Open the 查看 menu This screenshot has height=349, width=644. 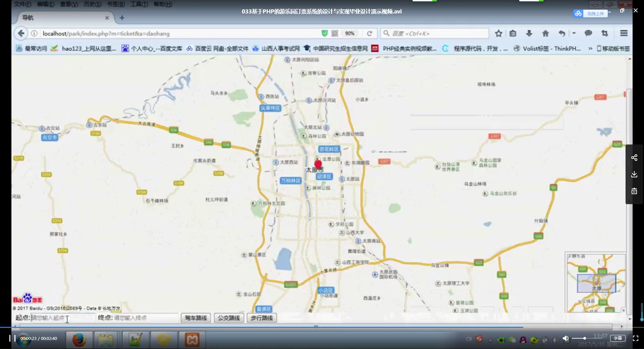pos(69,4)
